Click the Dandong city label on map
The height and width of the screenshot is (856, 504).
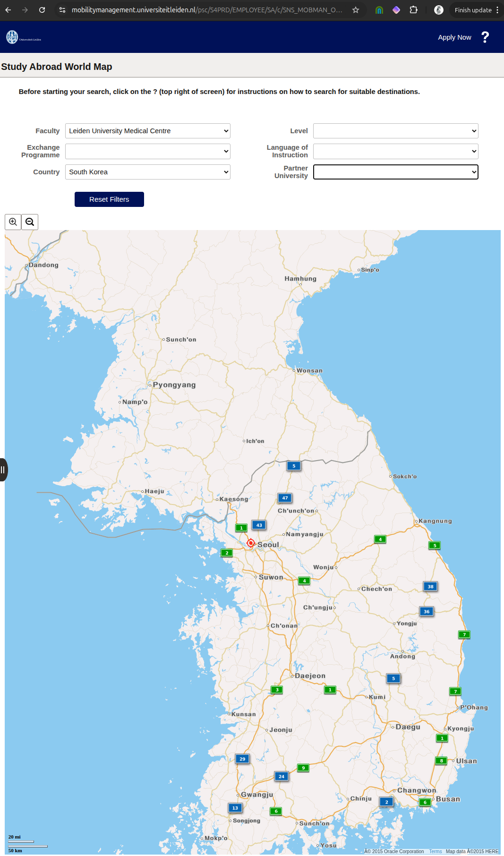point(43,265)
